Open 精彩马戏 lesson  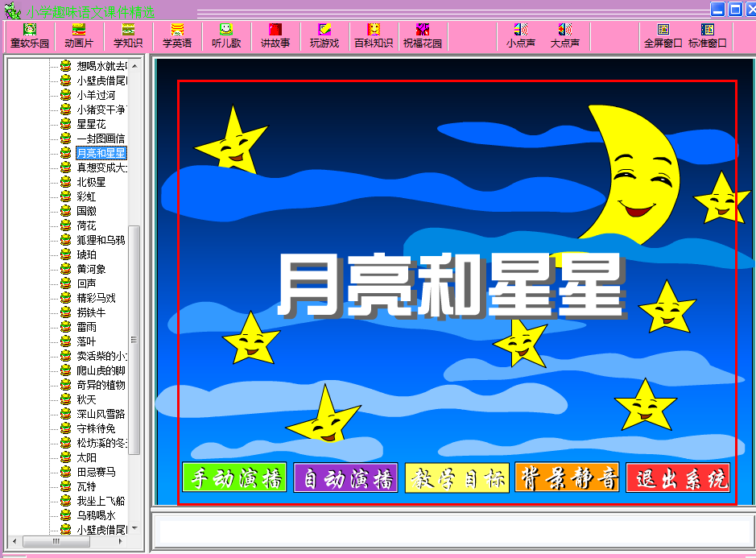(96, 298)
